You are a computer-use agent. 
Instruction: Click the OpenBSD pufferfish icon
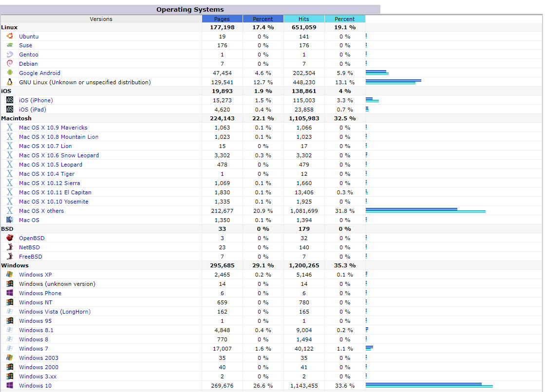tap(10, 238)
